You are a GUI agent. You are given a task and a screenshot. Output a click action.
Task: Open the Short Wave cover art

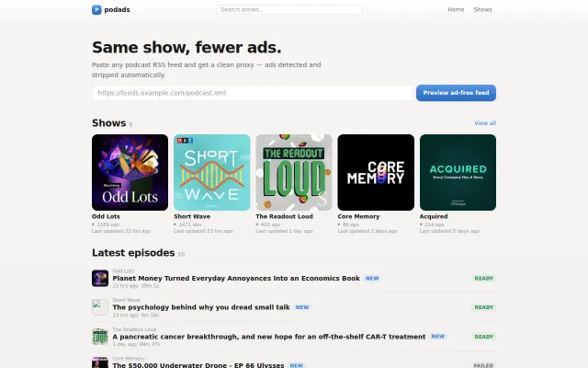pos(212,172)
